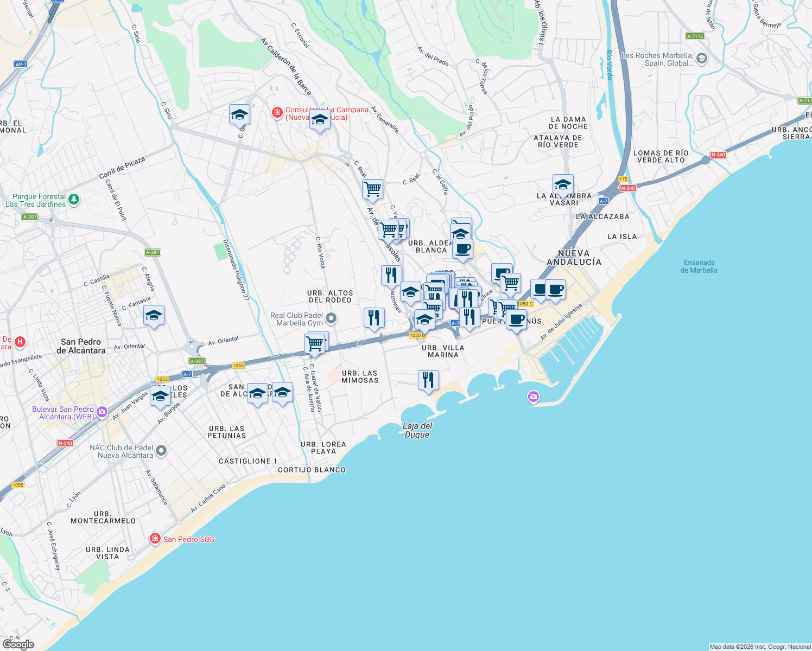Click the graduation cap marker at La Alhambra Vasari

[563, 184]
